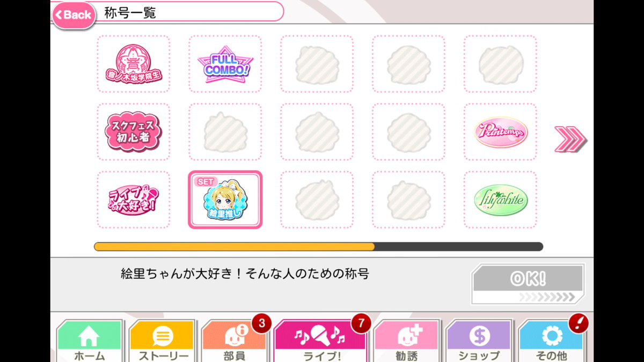The height and width of the screenshot is (362, 644).
Task: Choose the lily white title badge
Action: 500,200
